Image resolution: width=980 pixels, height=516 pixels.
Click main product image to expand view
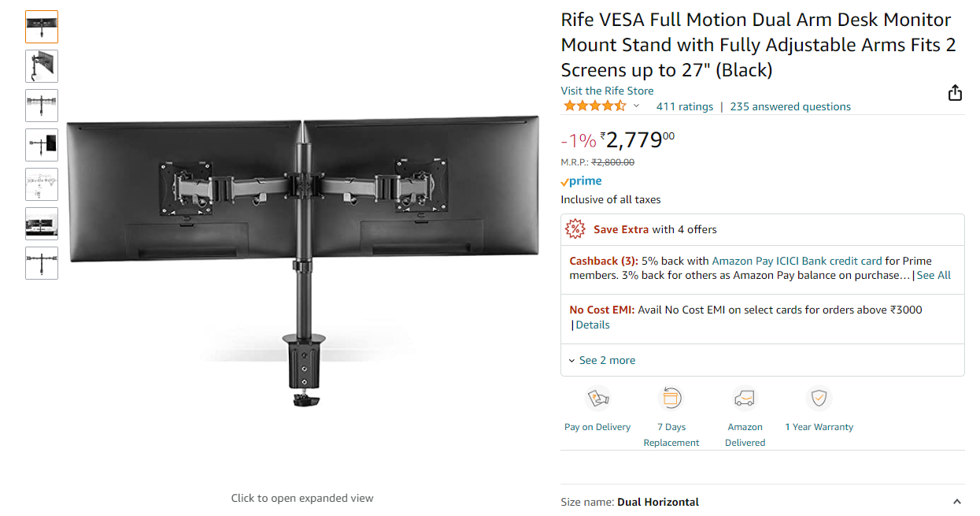pyautogui.click(x=302, y=260)
